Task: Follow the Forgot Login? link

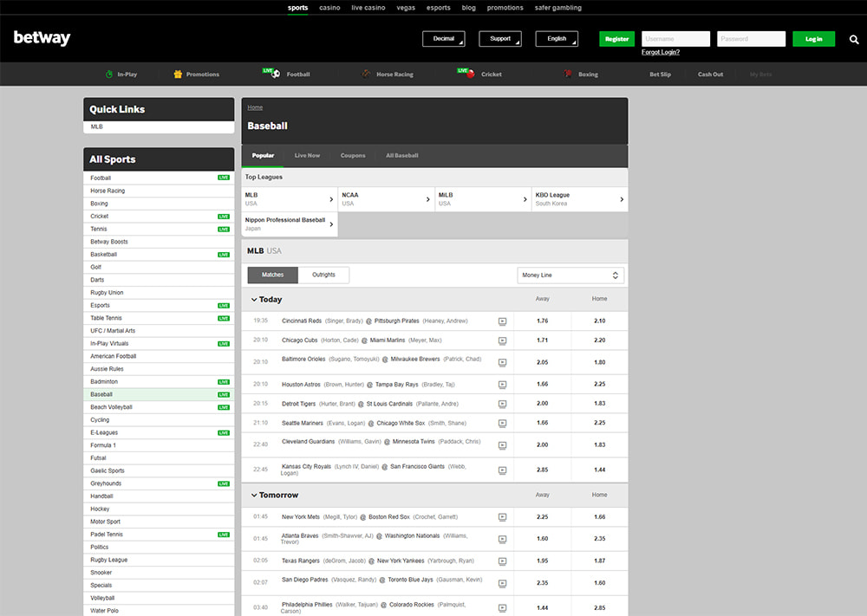Action: (x=660, y=53)
